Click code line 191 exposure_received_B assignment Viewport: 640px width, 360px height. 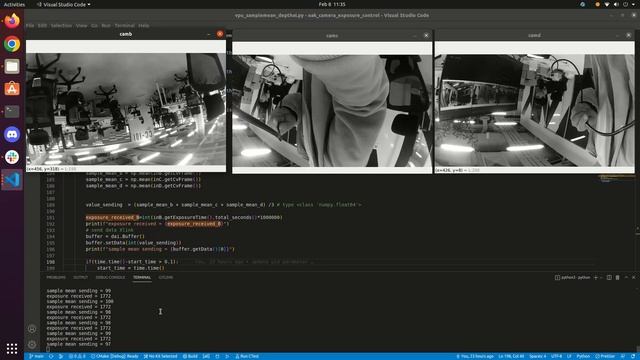click(184, 218)
